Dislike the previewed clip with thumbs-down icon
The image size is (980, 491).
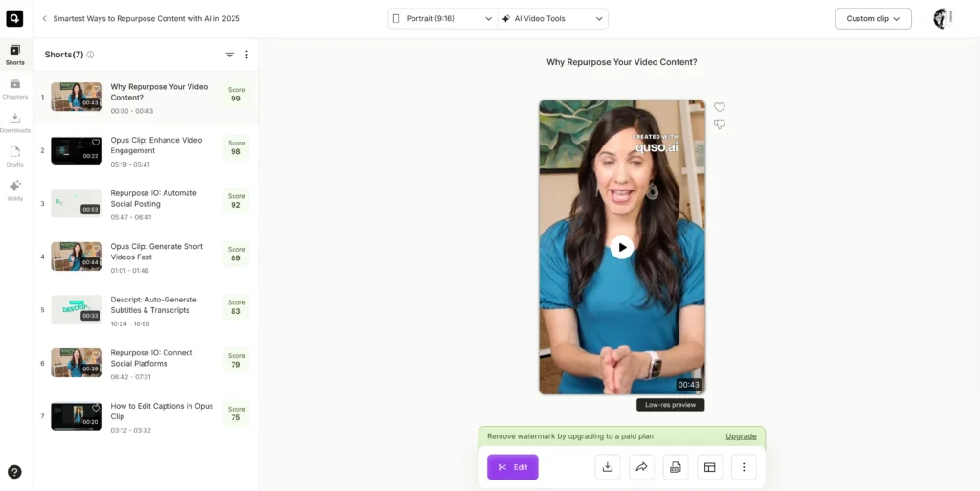point(720,124)
